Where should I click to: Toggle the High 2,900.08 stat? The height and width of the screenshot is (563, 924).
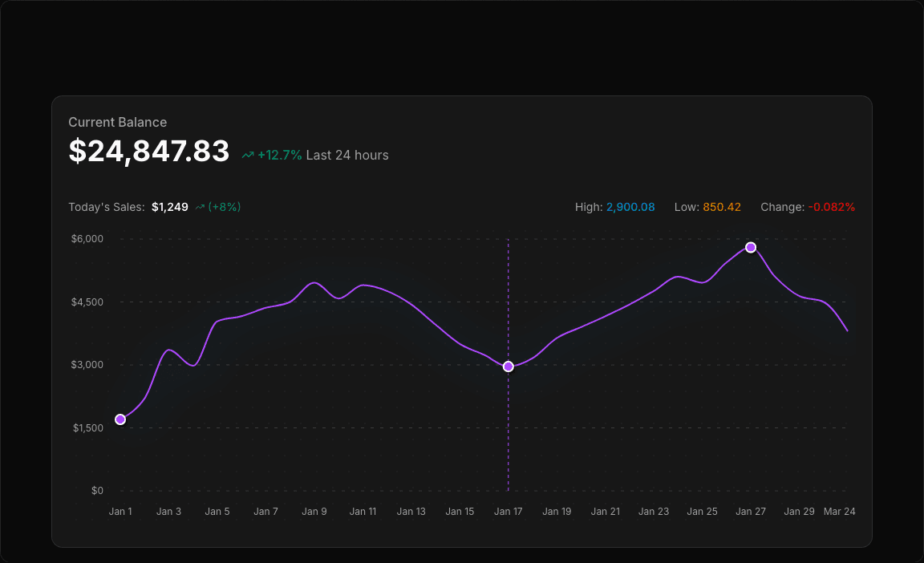[x=615, y=206]
